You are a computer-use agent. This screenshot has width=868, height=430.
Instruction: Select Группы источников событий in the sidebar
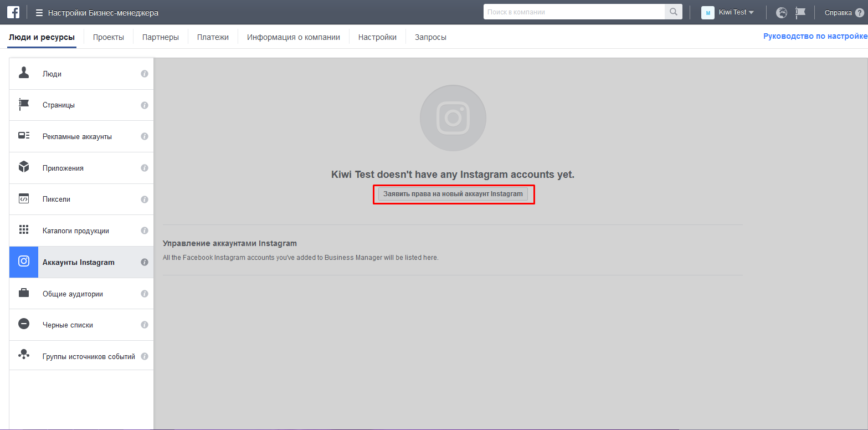pos(81,356)
